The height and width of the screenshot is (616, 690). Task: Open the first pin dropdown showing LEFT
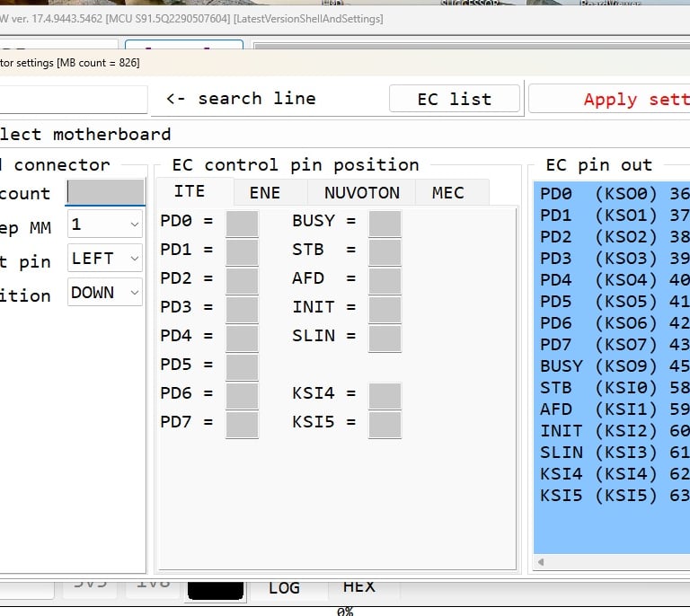(x=105, y=258)
